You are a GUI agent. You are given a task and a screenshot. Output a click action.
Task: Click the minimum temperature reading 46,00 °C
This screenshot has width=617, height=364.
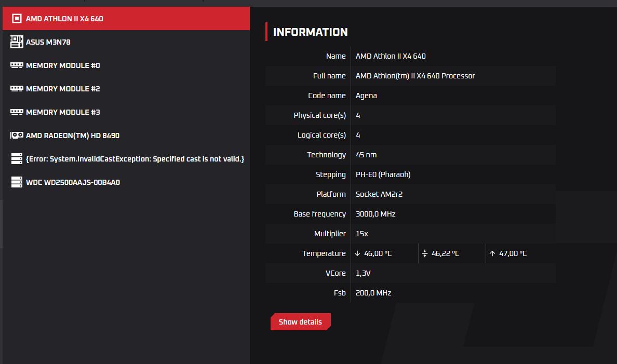tap(378, 253)
